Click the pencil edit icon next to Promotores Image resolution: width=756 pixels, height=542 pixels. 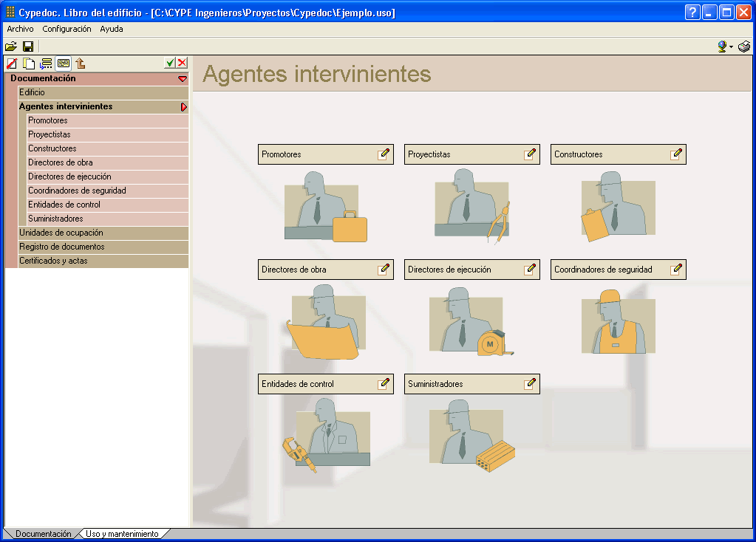[383, 154]
